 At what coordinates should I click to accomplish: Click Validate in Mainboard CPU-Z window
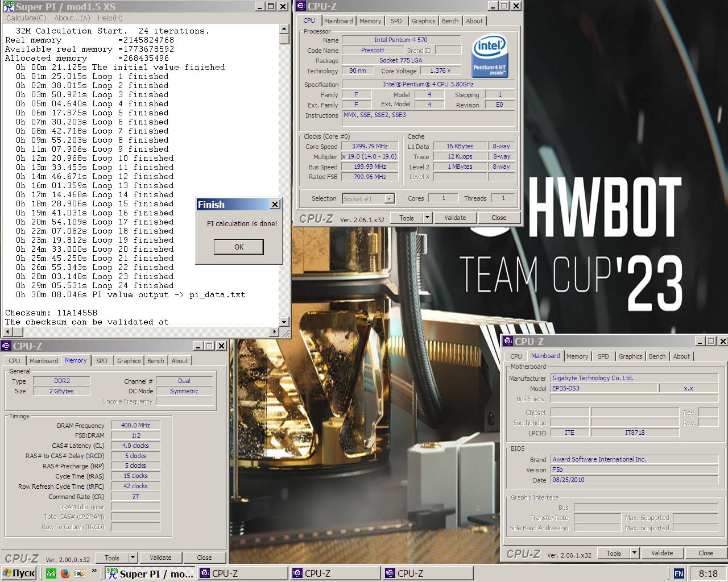click(x=662, y=553)
